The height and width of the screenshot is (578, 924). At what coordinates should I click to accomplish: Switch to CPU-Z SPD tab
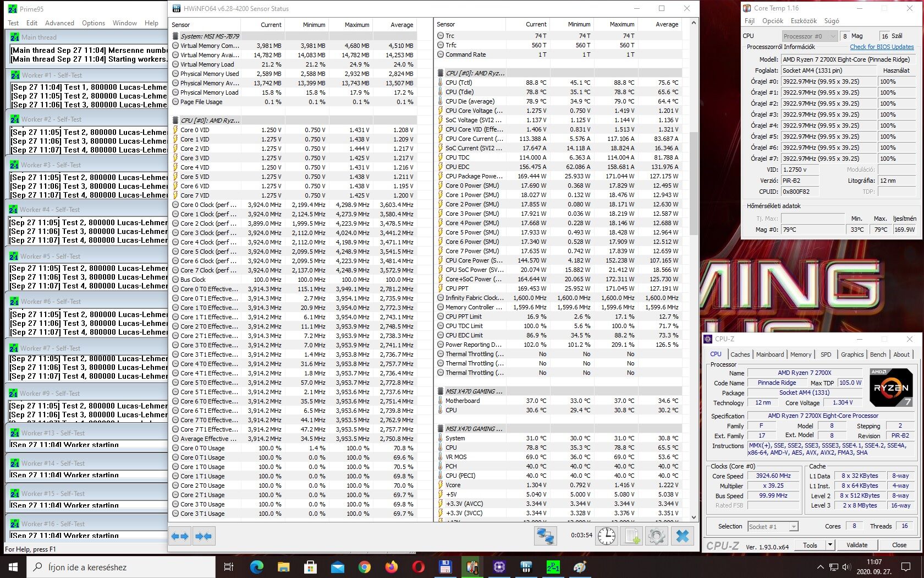coord(826,355)
